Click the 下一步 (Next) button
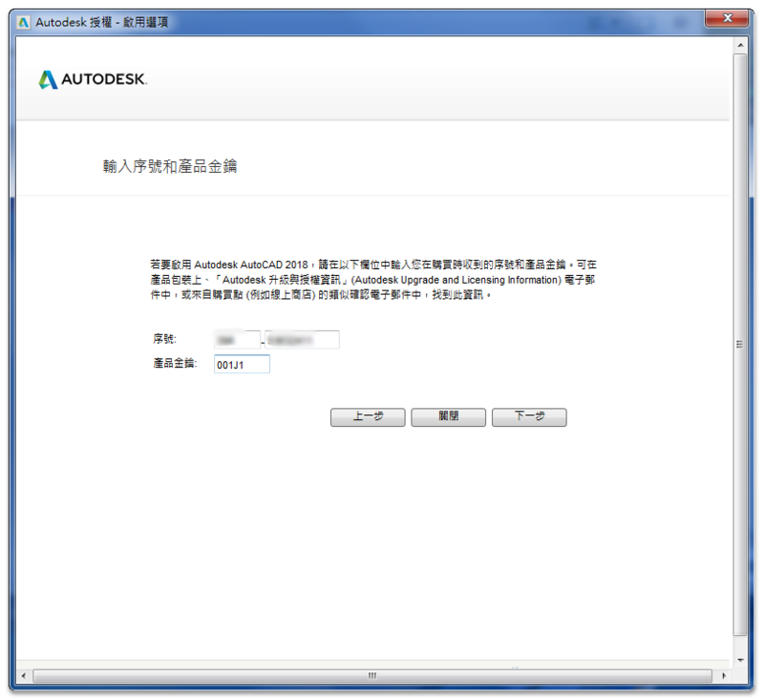This screenshot has width=764, height=700. click(x=529, y=417)
